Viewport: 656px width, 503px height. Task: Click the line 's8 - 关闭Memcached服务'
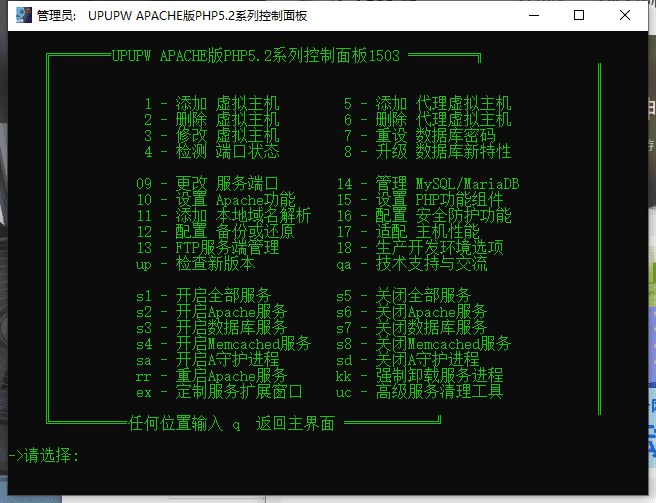(424, 344)
